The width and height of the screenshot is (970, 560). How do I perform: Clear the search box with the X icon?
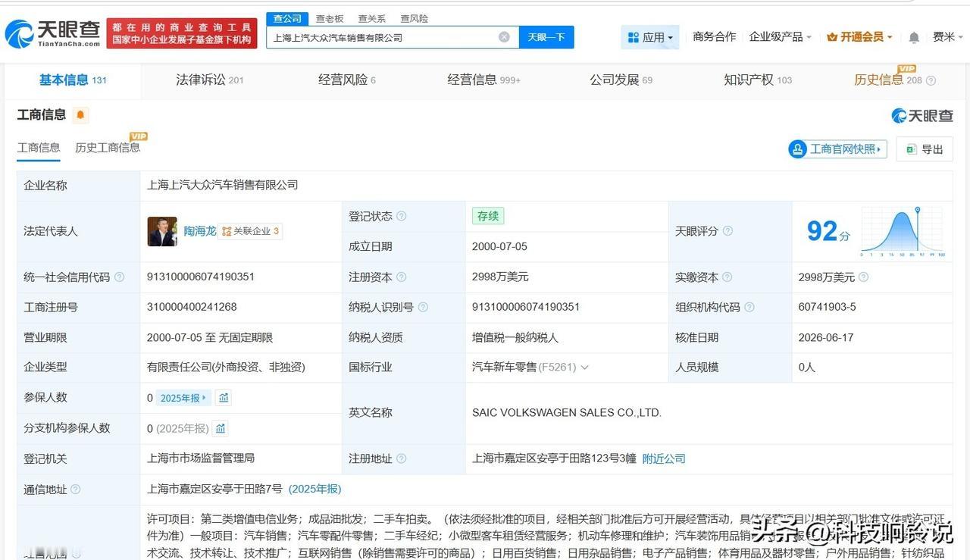[504, 37]
